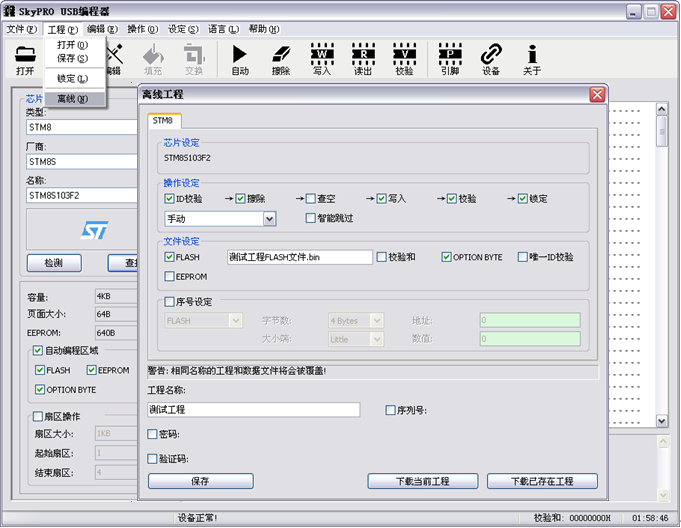The height and width of the screenshot is (528, 681).
Task: Open the 4 Bytes 字节数 dropdown
Action: [377, 321]
